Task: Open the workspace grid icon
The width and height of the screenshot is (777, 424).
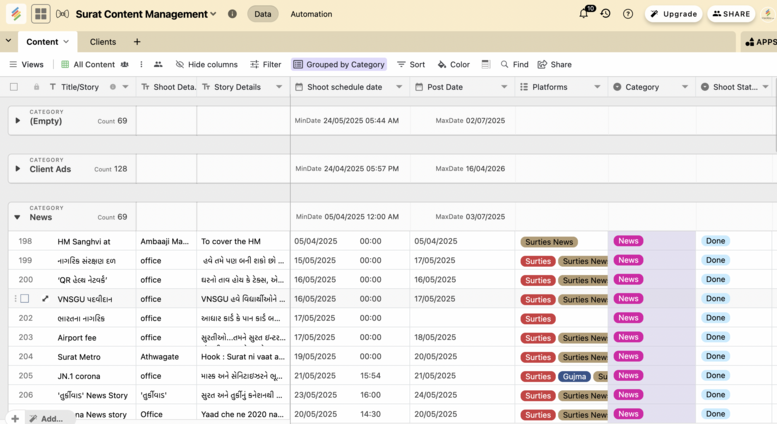Action: pos(40,14)
